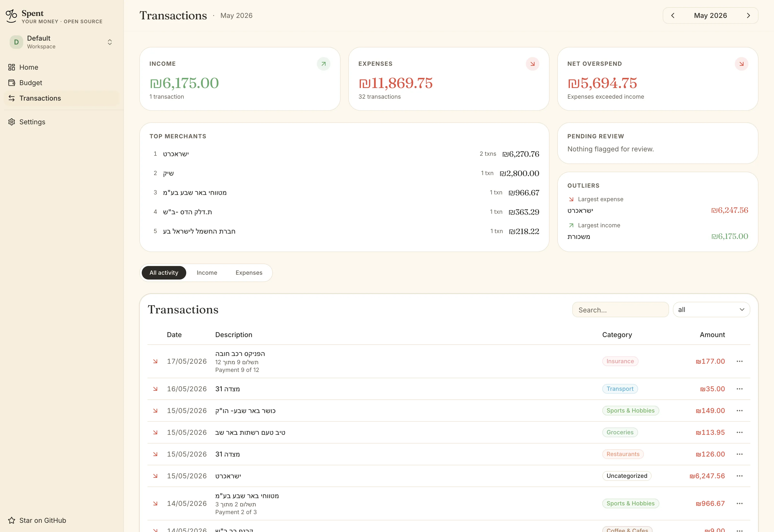Click the Expenses card down-arrow icon

coord(532,64)
